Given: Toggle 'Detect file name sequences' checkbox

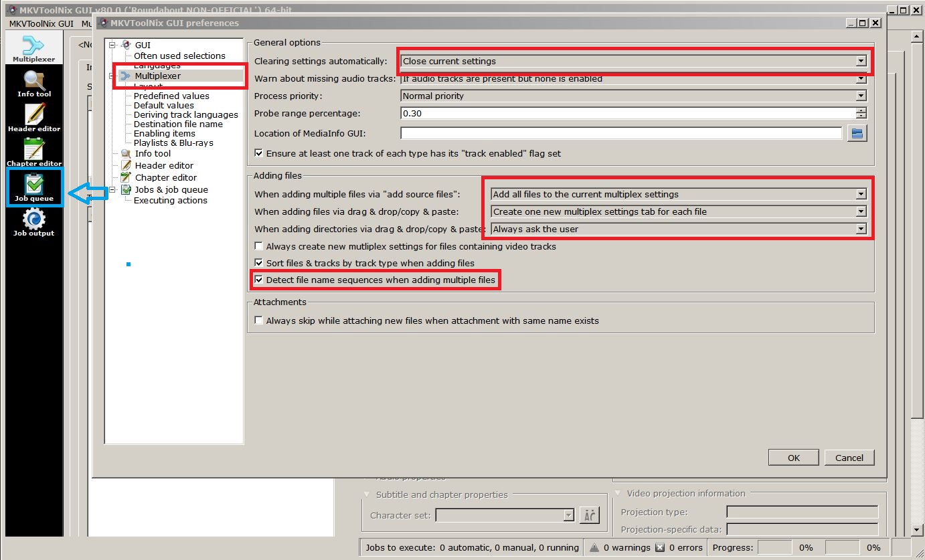Looking at the screenshot, I should (259, 280).
